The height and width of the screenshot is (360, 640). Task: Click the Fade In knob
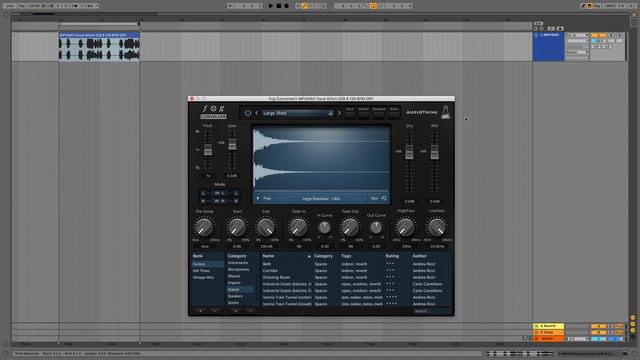pyautogui.click(x=298, y=227)
